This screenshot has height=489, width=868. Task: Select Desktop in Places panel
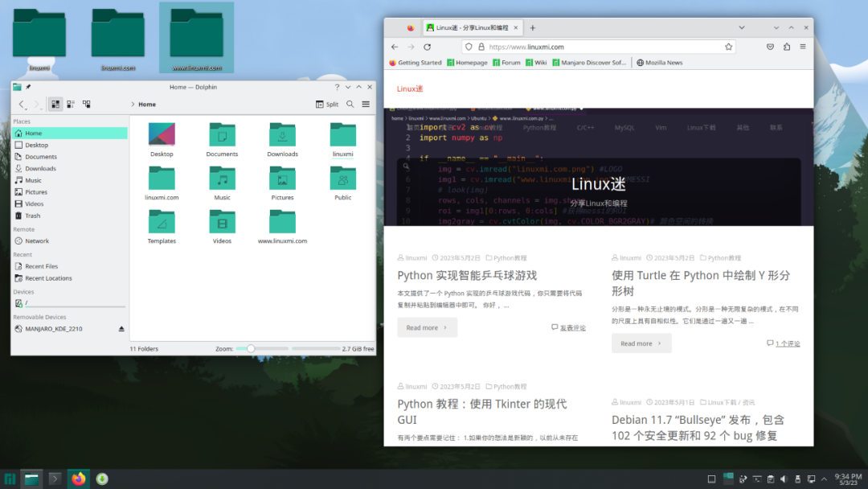pyautogui.click(x=70, y=145)
